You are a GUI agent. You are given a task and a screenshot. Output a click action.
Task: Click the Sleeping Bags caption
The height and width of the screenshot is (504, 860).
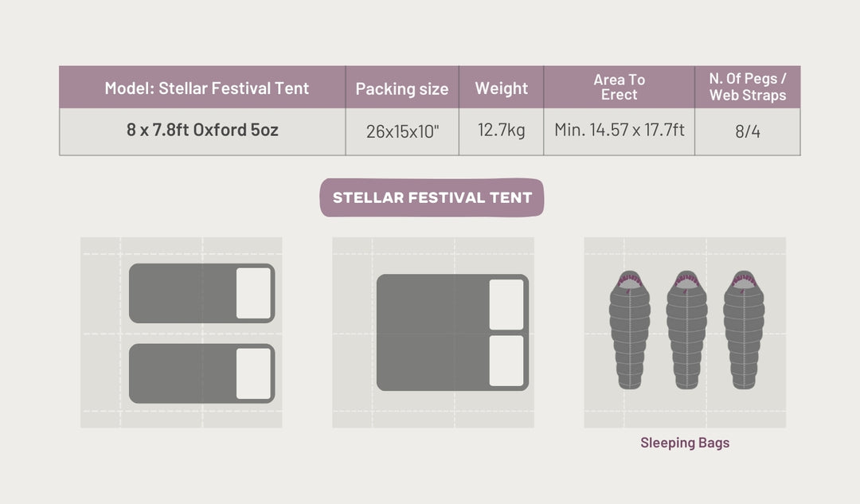685,443
